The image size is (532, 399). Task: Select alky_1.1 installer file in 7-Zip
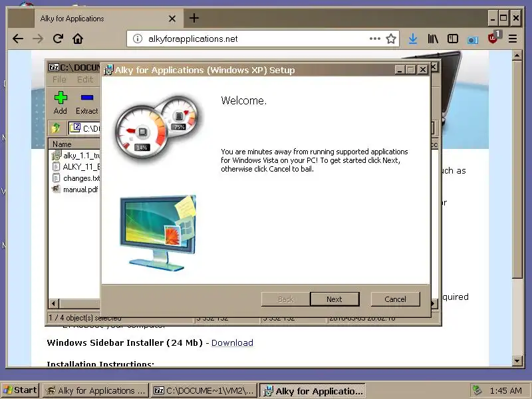point(76,156)
